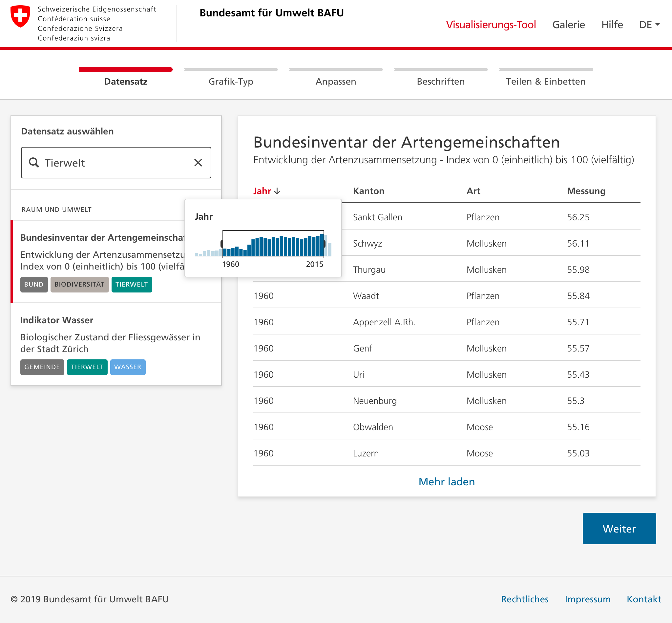672x623 pixels.
Task: Sort table by Messung column
Action: point(586,191)
